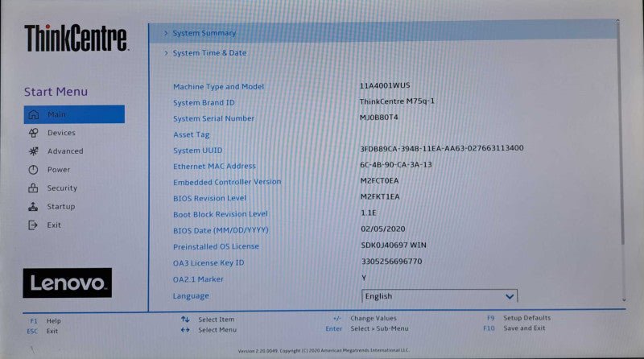
Task: Click OA3 License Key ID label
Action: click(208, 263)
